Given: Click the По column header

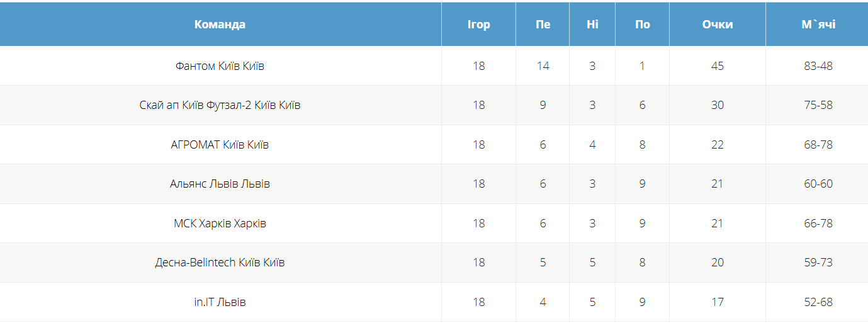Looking at the screenshot, I should click(x=642, y=25).
